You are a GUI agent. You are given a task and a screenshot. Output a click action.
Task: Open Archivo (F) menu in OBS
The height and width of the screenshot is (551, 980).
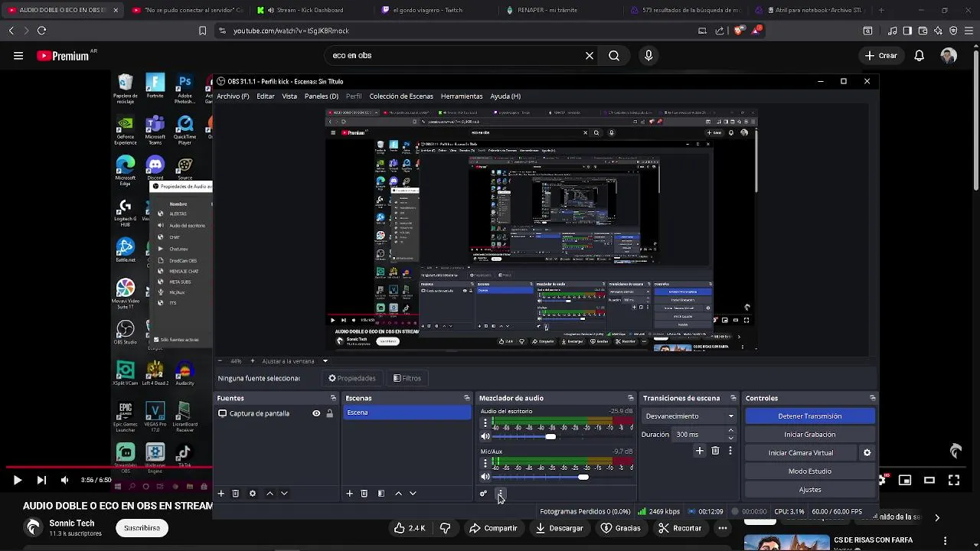tap(233, 96)
